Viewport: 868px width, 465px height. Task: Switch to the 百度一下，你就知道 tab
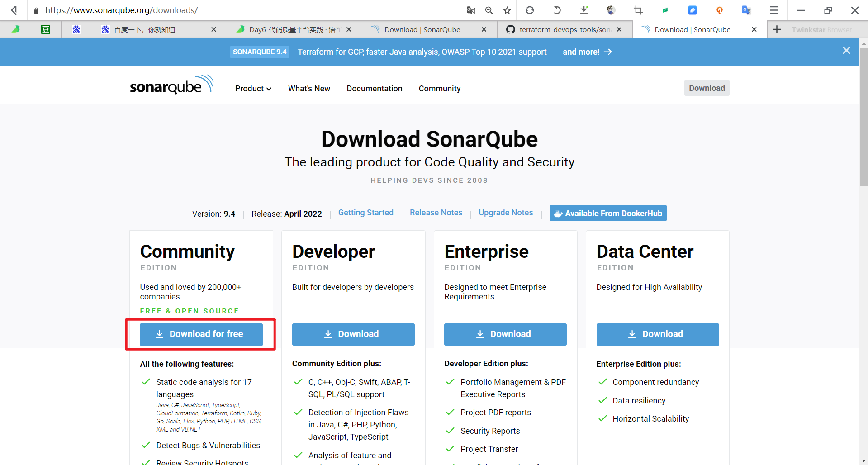point(158,29)
